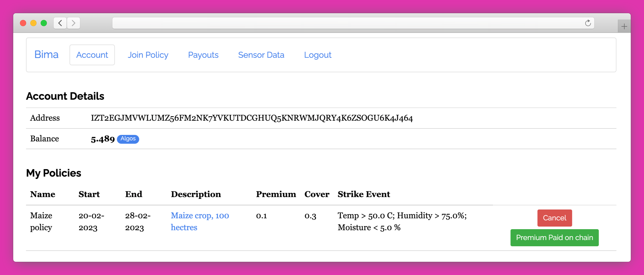Screen dimensions: 644x275
Task: Click the balance value 5.489
Action: pos(103,139)
